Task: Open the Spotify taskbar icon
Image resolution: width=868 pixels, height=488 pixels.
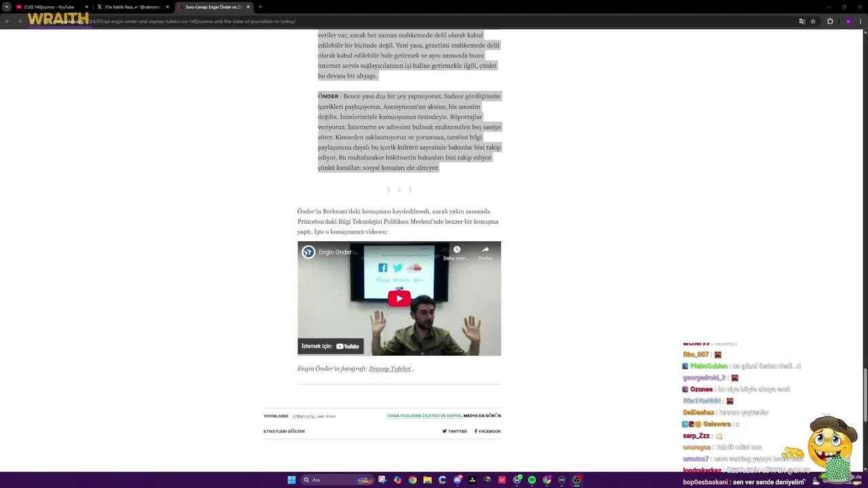Action: pyautogui.click(x=532, y=480)
